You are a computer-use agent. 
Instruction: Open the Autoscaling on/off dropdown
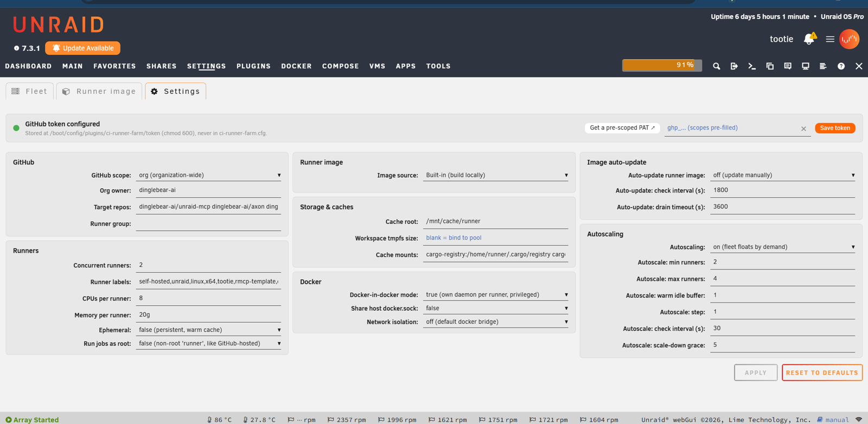point(783,247)
